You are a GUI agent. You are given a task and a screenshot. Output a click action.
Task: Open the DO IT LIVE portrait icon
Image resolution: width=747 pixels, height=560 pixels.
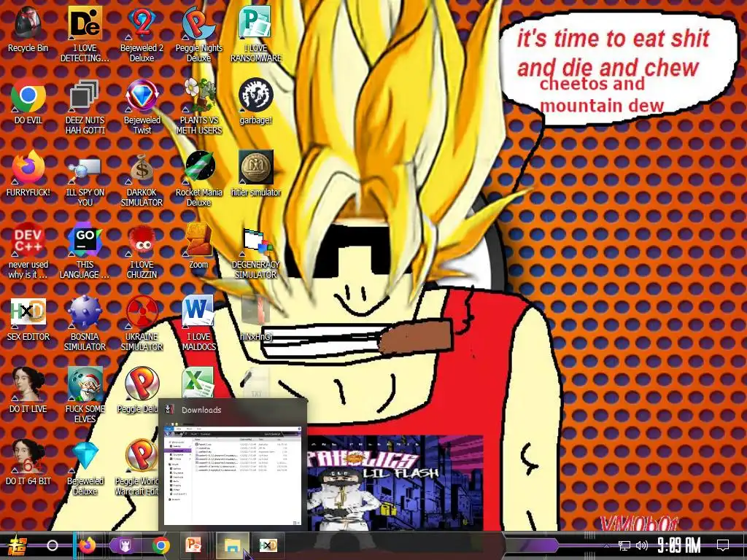28,390
